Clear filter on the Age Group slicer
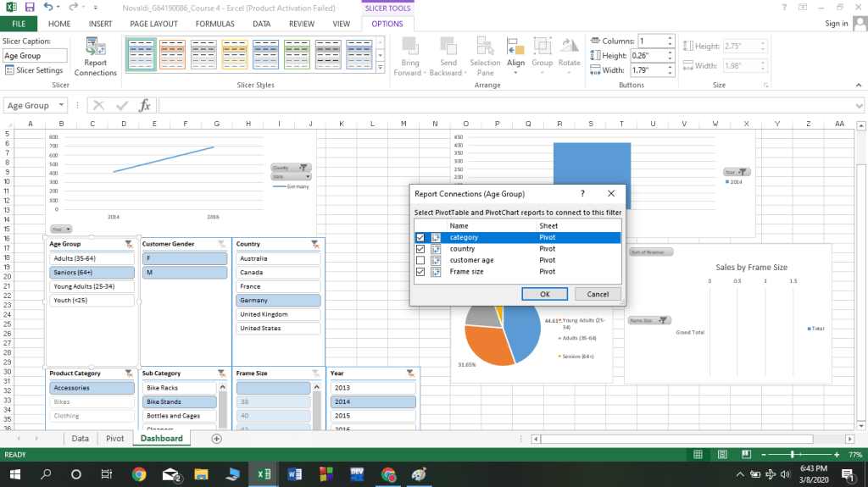 pyautogui.click(x=128, y=244)
